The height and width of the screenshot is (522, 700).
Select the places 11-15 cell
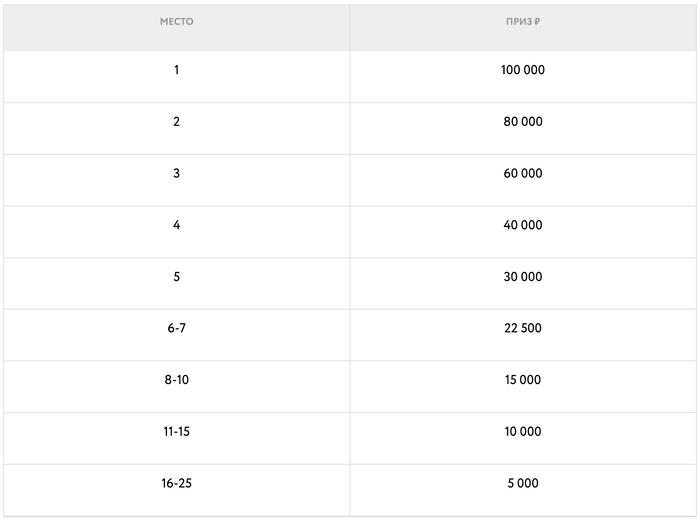176,432
